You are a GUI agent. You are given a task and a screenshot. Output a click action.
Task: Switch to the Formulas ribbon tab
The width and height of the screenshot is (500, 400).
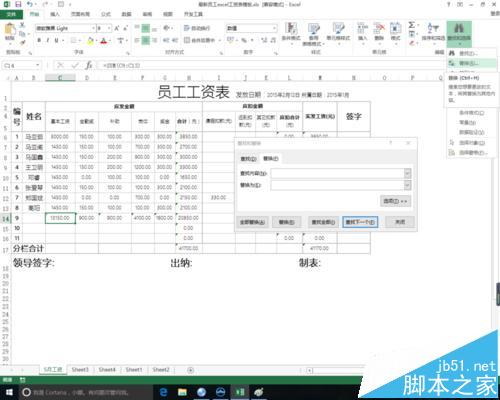coord(106,14)
